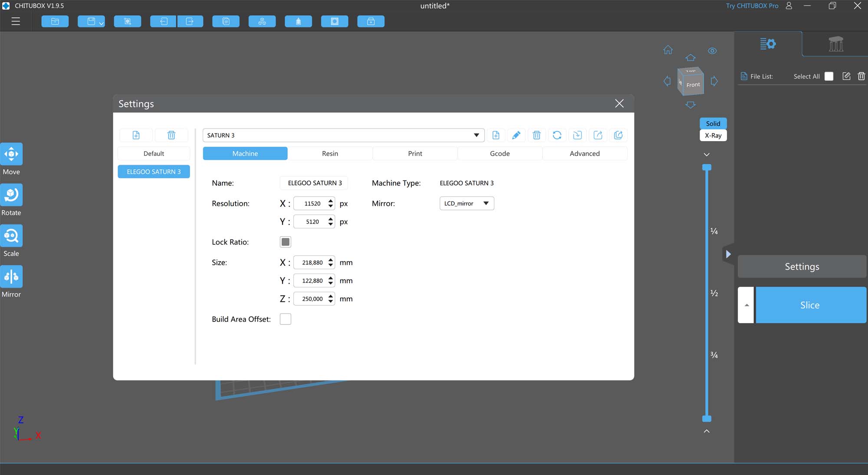Open the LCD_mirror Mirror dropdown

pos(467,203)
